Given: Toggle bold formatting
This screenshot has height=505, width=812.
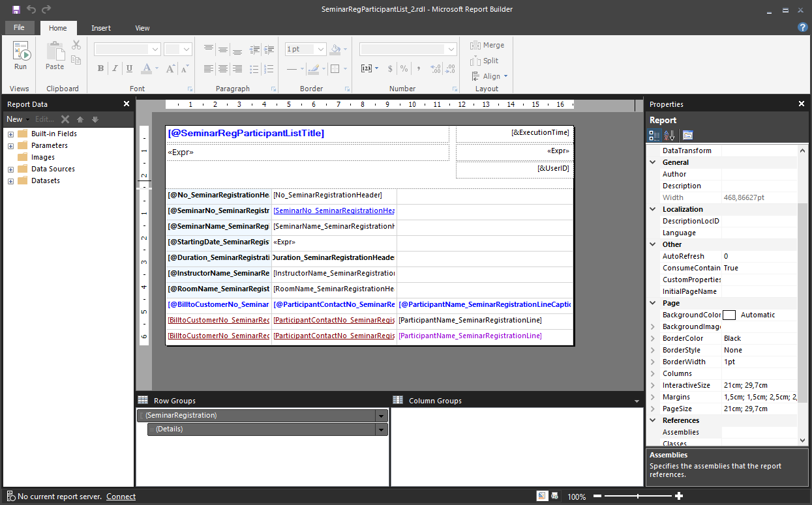Looking at the screenshot, I should tap(100, 68).
